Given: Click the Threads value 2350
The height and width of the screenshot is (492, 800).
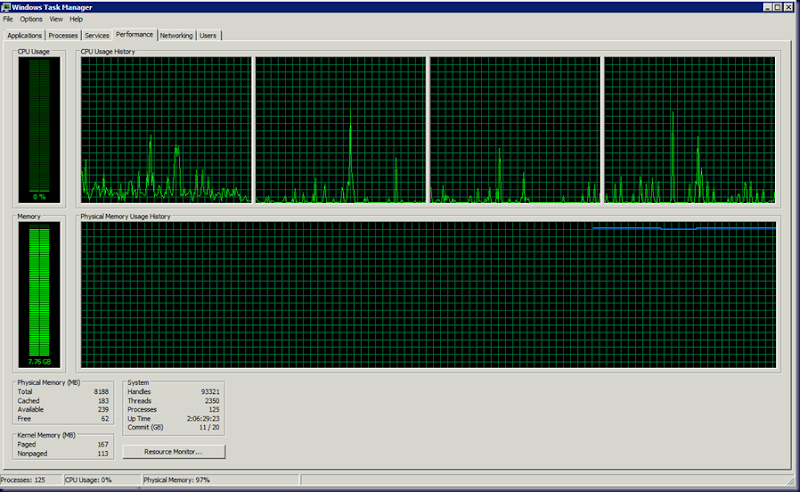Looking at the screenshot, I should [212, 401].
